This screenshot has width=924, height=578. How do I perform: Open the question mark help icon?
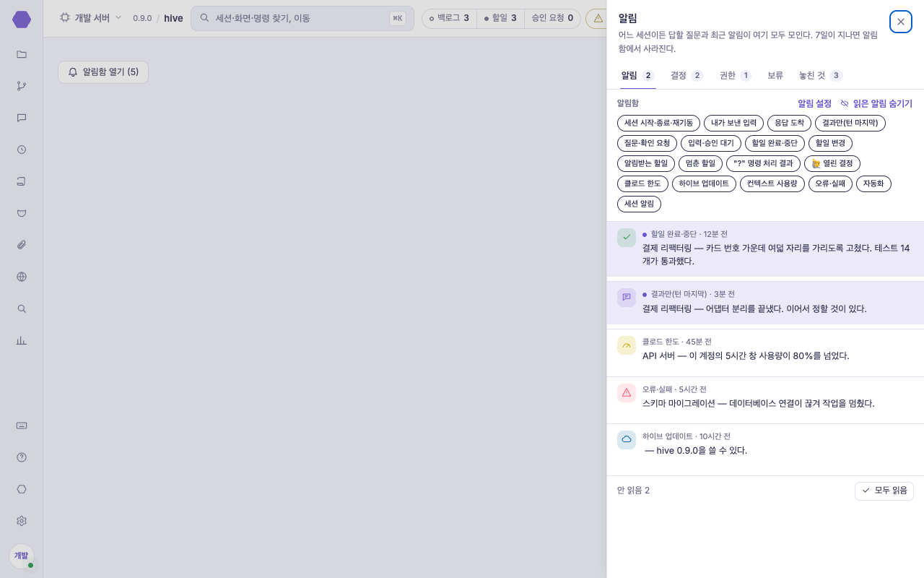(22, 457)
